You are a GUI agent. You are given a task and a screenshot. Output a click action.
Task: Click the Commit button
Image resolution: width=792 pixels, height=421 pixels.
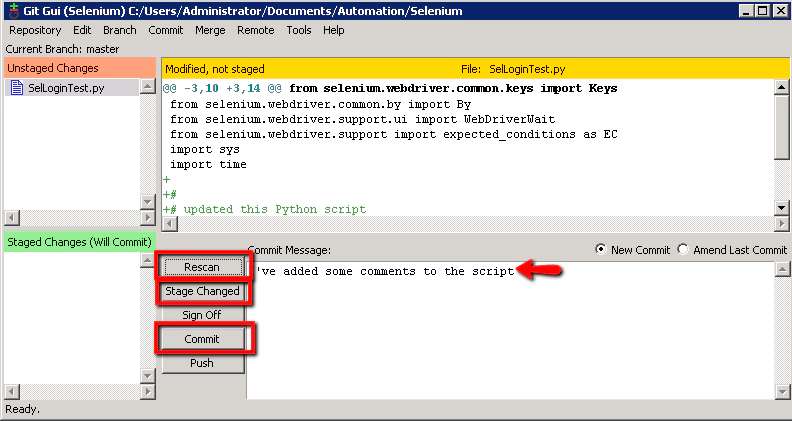tap(202, 339)
